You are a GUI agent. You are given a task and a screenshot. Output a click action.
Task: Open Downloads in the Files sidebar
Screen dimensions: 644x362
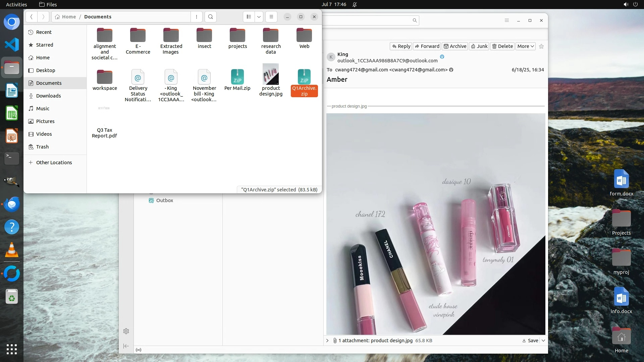pyautogui.click(x=48, y=96)
